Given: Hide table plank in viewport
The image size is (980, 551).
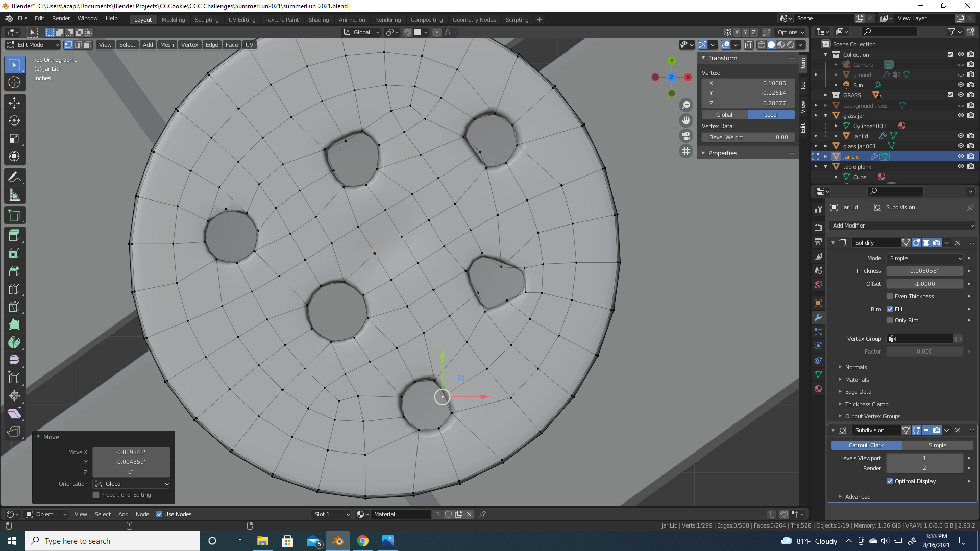Looking at the screenshot, I should [960, 167].
